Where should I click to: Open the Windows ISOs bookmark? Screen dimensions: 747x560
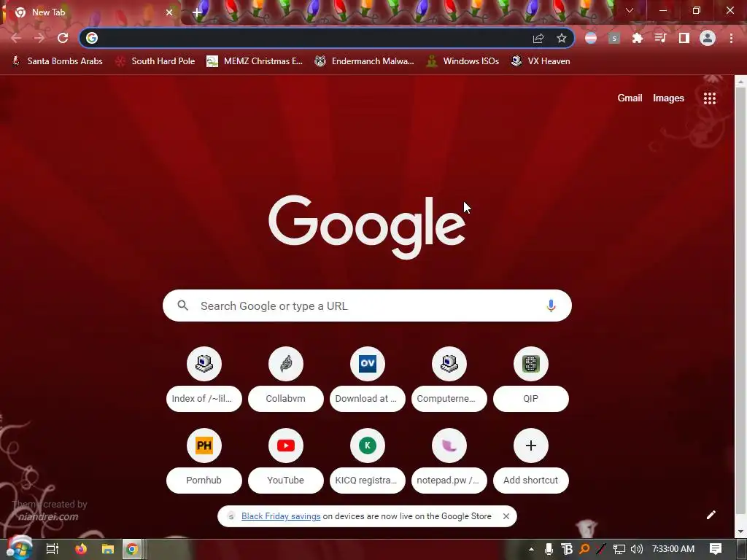(462, 61)
